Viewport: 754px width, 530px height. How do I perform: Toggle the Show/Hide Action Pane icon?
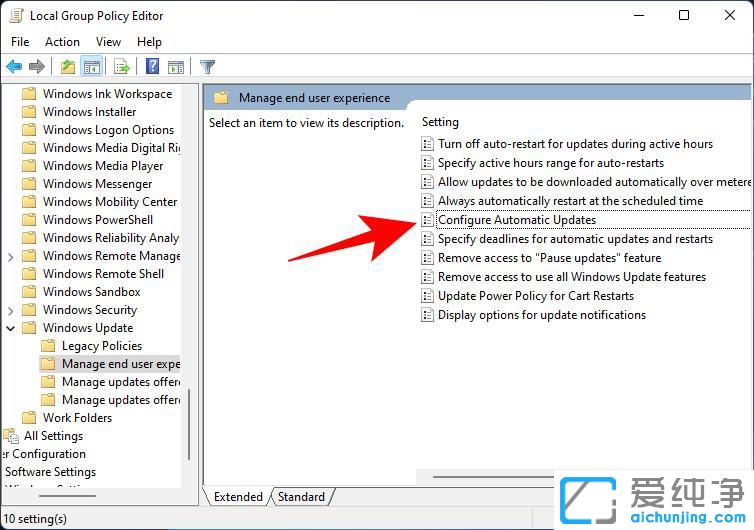point(176,67)
